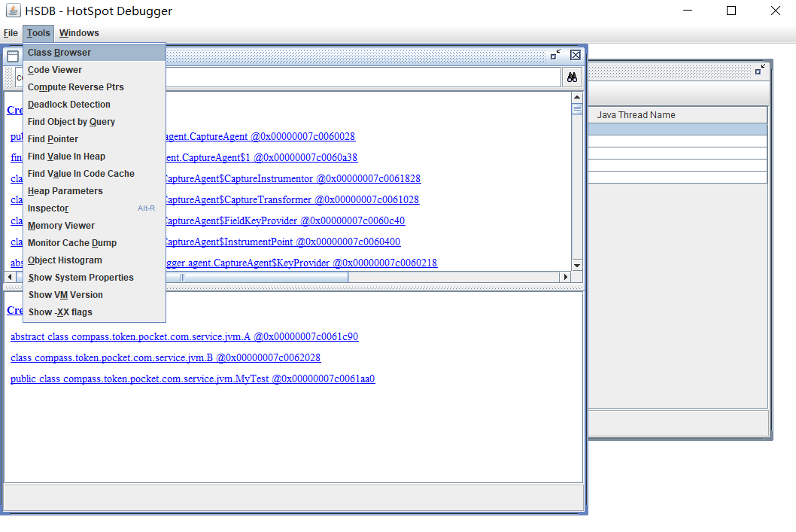Click the HSDB Java app icon

[14, 10]
